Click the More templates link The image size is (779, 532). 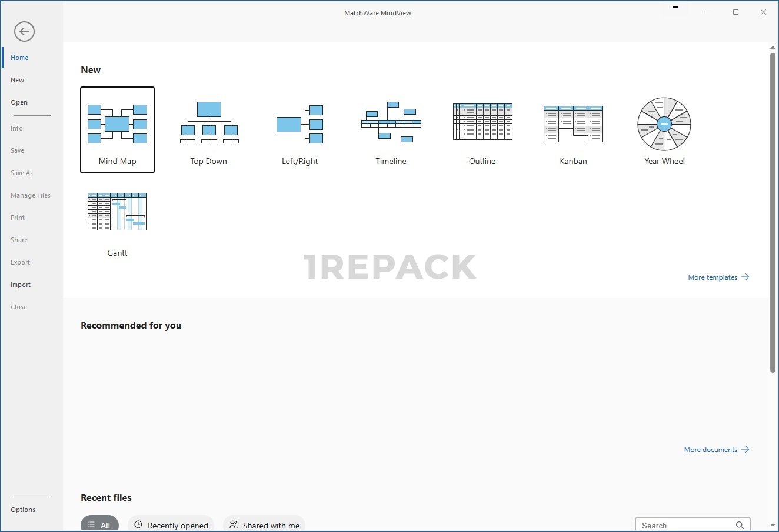718,277
